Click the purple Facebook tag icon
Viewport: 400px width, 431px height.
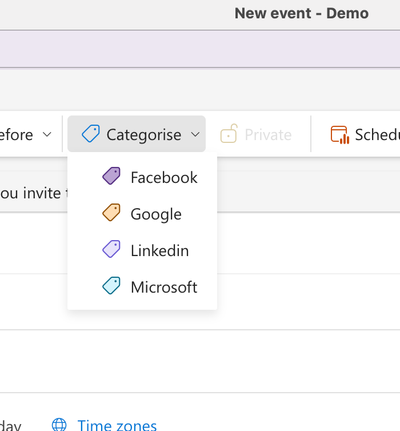point(111,176)
